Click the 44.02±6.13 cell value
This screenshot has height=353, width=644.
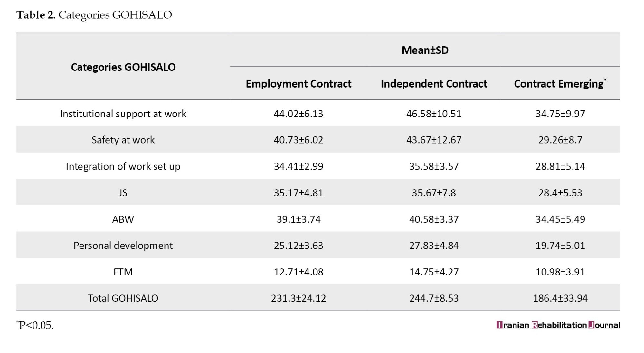[298, 114]
